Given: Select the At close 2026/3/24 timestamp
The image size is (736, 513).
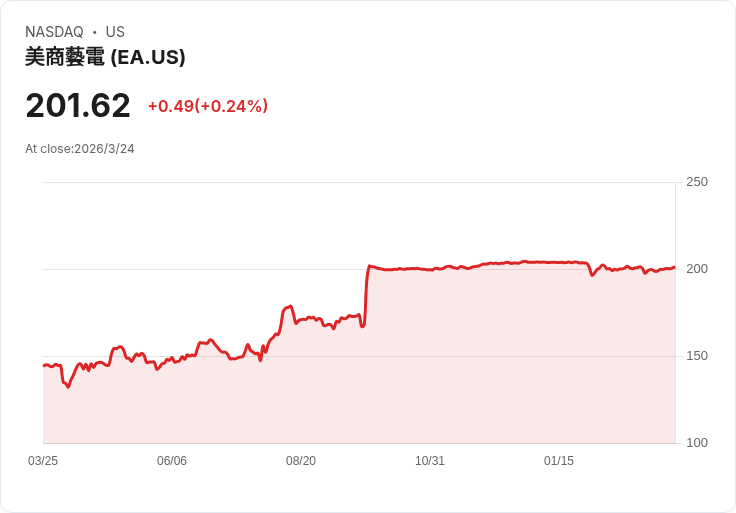Looking at the screenshot, I should [x=80, y=149].
